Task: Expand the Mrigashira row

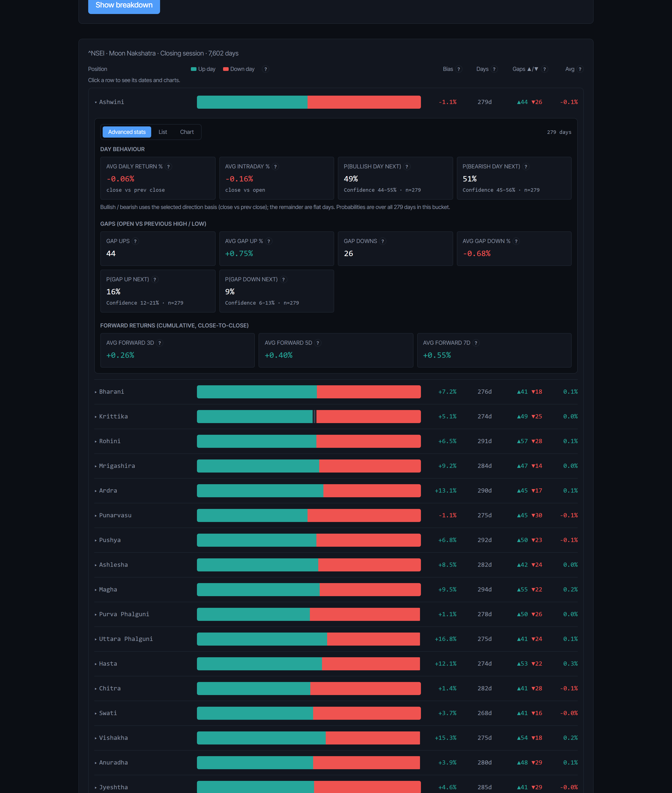Action: tap(336, 466)
